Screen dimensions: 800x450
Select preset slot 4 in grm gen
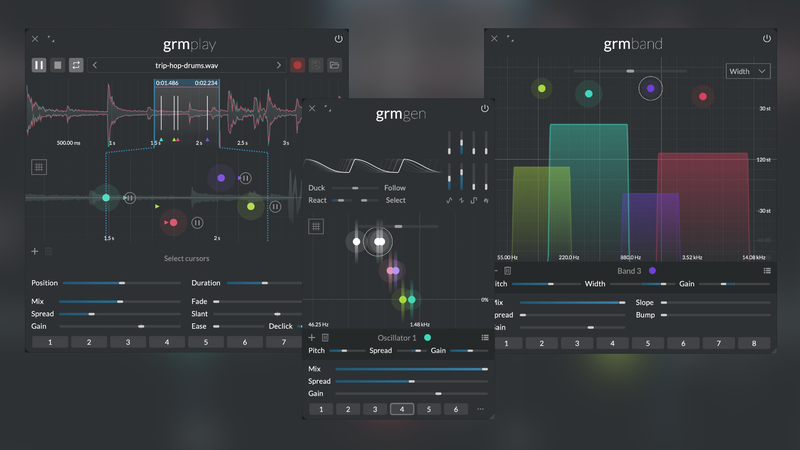pos(401,409)
